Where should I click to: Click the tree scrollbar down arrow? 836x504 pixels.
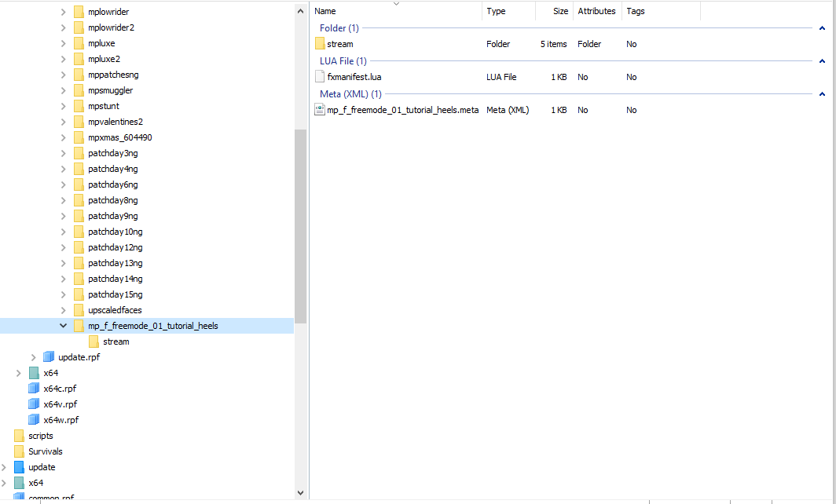(x=300, y=493)
